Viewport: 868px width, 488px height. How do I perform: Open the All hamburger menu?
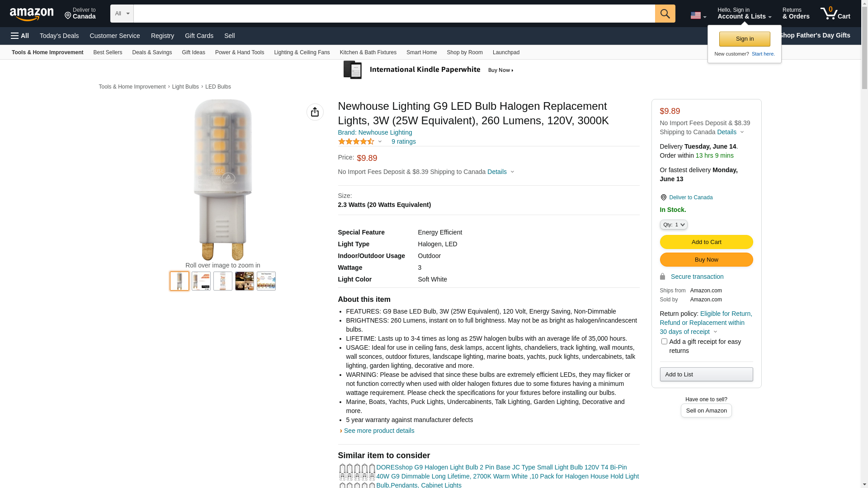coord(20,36)
